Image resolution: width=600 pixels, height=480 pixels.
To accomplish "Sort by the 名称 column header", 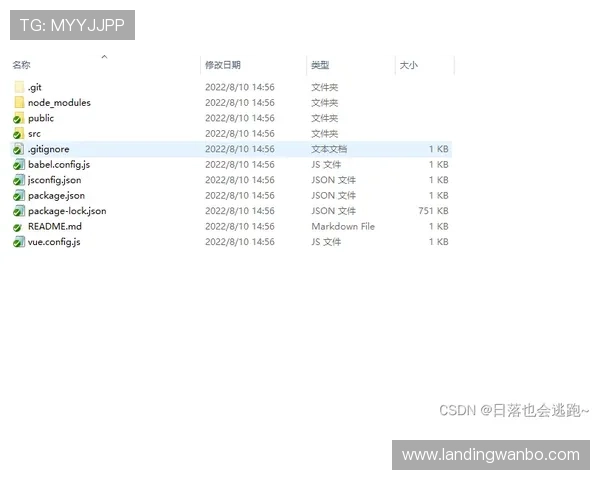I will tap(22, 65).
